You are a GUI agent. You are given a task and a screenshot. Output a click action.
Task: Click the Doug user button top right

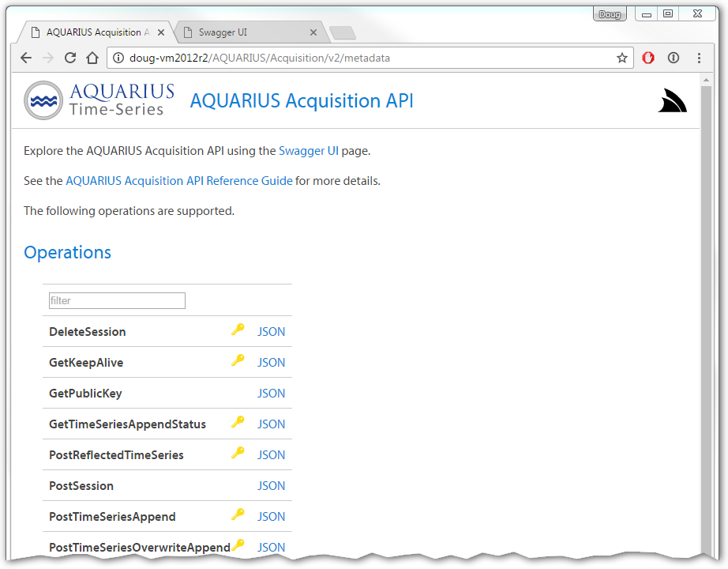click(x=609, y=13)
